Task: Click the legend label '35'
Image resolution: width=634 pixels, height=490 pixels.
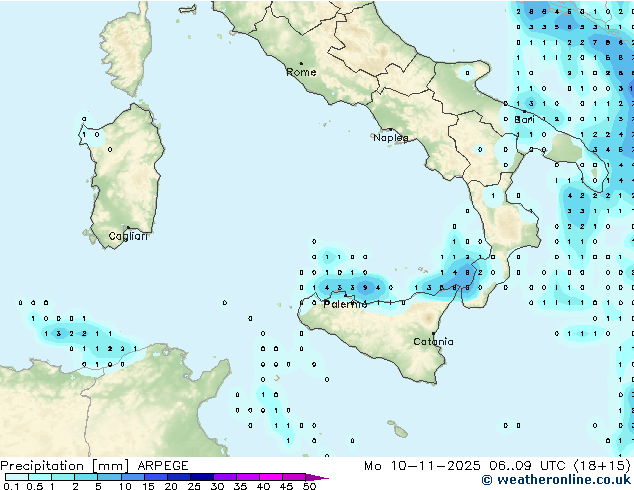Action: [240, 486]
